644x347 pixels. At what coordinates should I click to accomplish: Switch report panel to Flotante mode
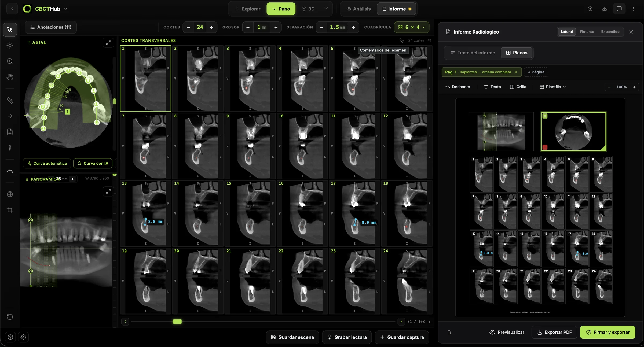tap(587, 32)
